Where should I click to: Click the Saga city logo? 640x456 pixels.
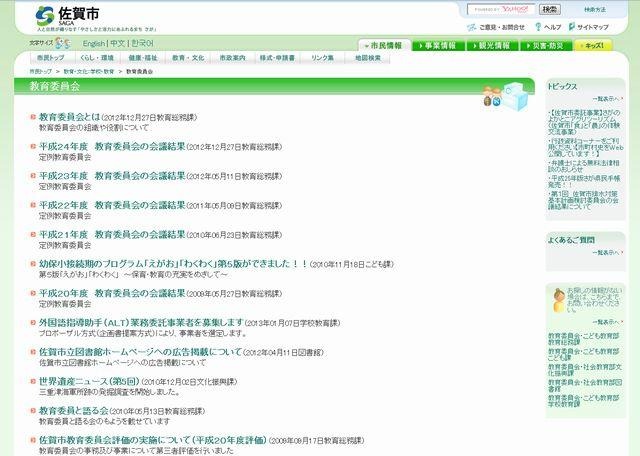coord(67,16)
